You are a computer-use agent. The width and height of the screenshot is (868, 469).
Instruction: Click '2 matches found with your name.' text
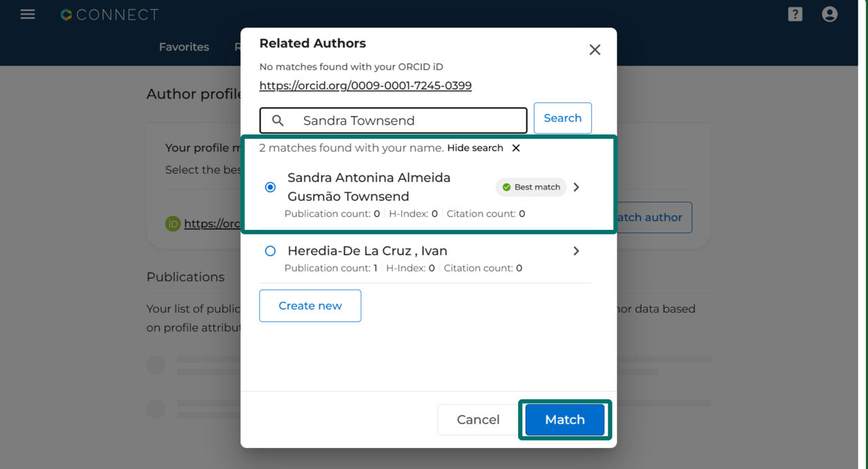pos(351,148)
